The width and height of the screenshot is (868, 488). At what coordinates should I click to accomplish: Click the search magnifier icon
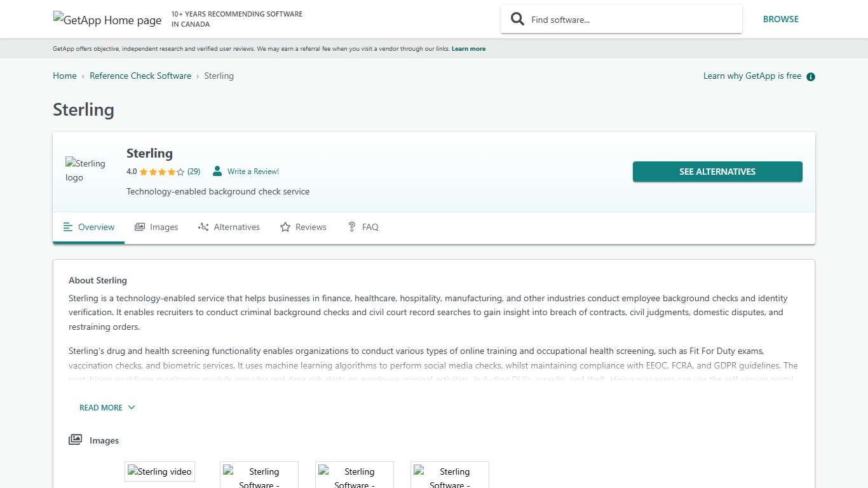[518, 19]
